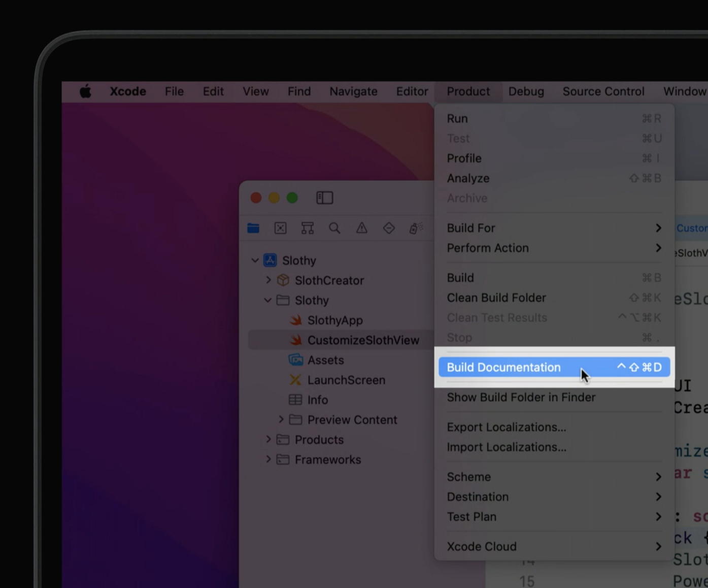Expand the Frameworks folder
Screen dimensions: 708x588
click(x=268, y=459)
